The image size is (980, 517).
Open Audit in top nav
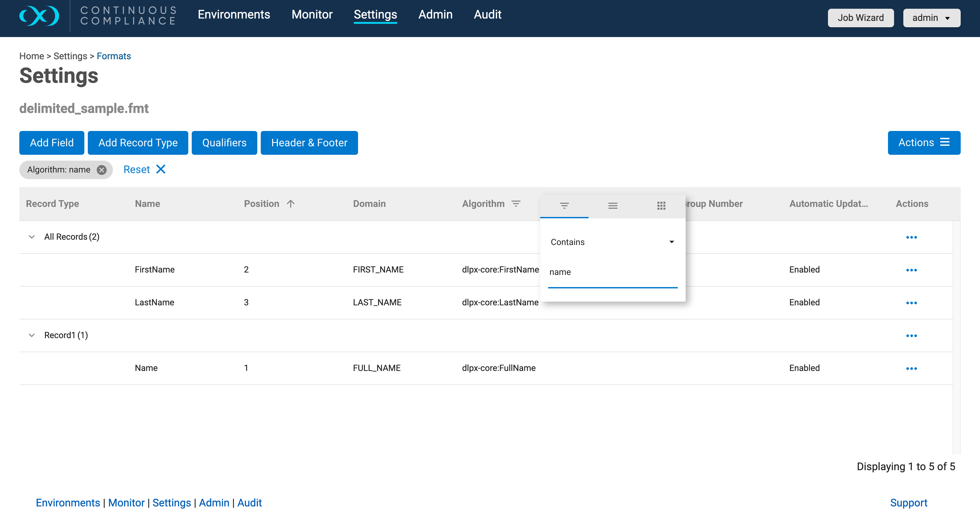(x=488, y=15)
